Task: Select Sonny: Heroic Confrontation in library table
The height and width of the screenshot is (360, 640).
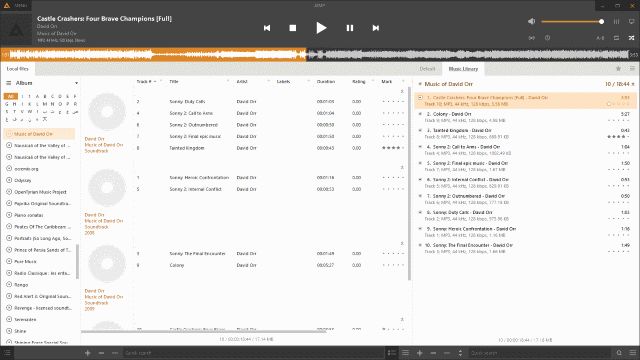Action: [271, 178]
